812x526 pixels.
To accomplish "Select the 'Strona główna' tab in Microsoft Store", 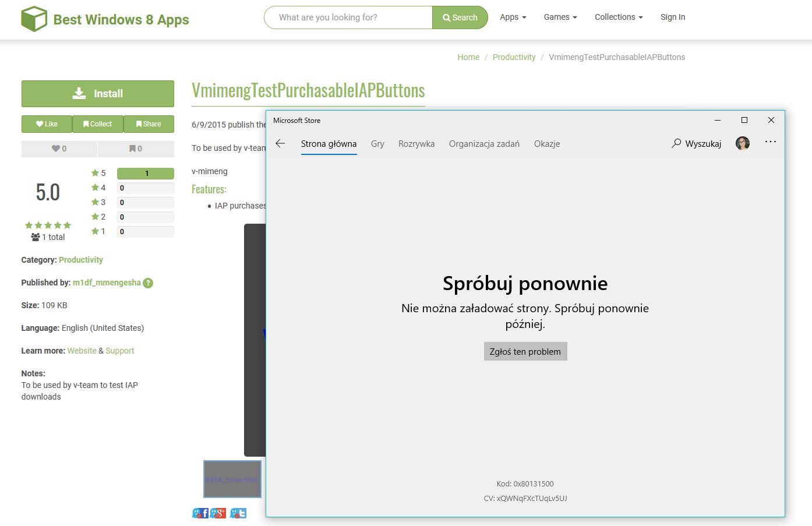I will tap(329, 144).
